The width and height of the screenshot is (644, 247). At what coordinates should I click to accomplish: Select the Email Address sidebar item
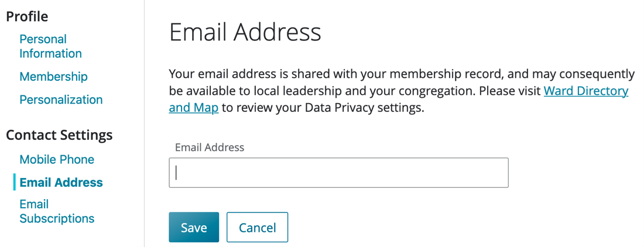click(x=61, y=183)
